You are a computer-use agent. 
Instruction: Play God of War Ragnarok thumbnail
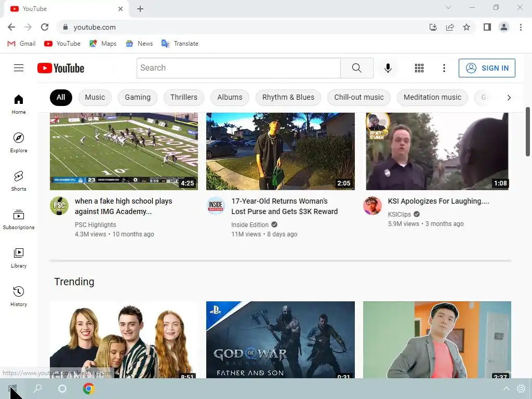coord(280,340)
